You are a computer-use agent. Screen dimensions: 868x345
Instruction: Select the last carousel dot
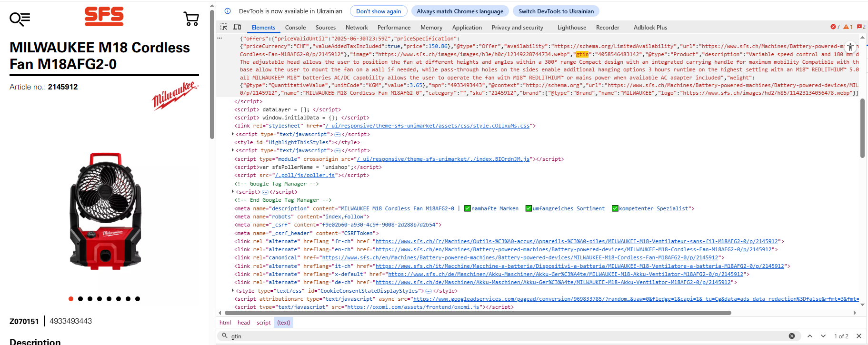tap(138, 299)
